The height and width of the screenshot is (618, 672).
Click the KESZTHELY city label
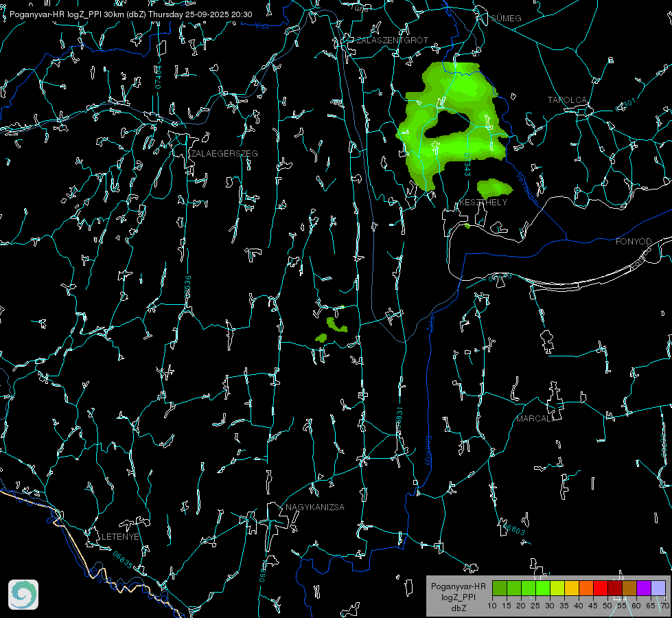[483, 202]
